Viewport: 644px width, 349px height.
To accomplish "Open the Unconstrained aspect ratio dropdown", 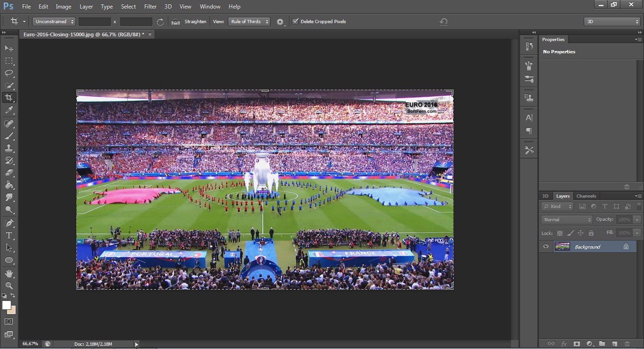I will coord(54,22).
